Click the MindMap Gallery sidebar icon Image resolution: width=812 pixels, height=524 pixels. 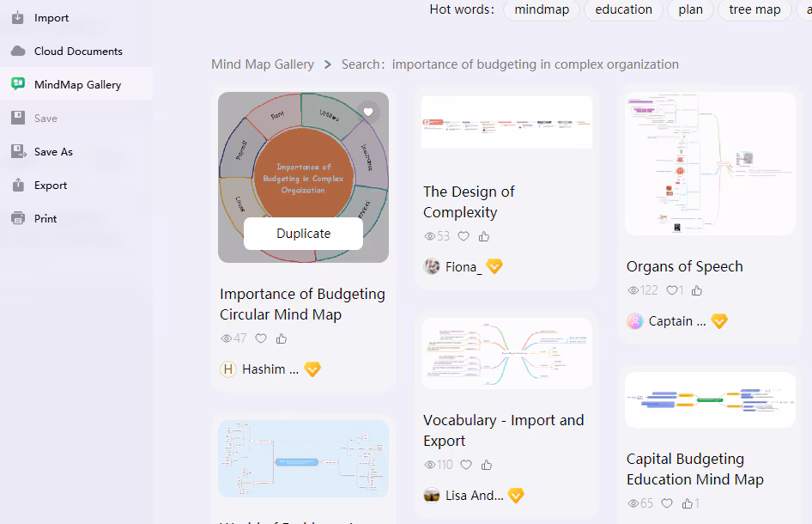coord(18,84)
